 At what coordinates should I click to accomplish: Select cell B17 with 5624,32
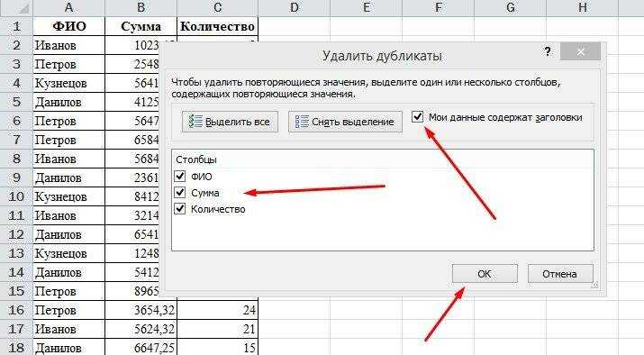[x=141, y=329]
